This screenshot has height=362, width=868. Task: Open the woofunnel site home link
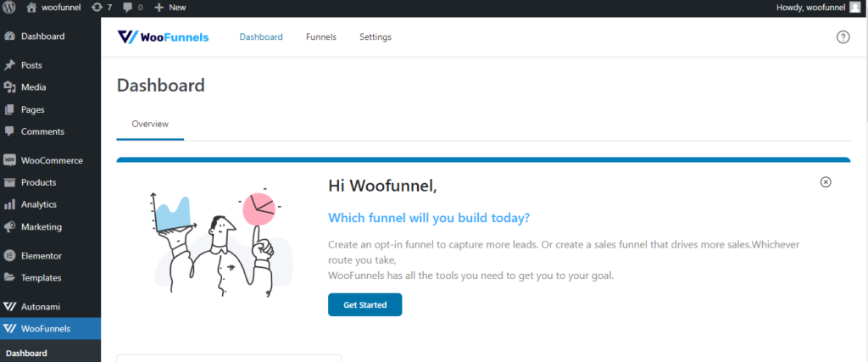click(53, 7)
